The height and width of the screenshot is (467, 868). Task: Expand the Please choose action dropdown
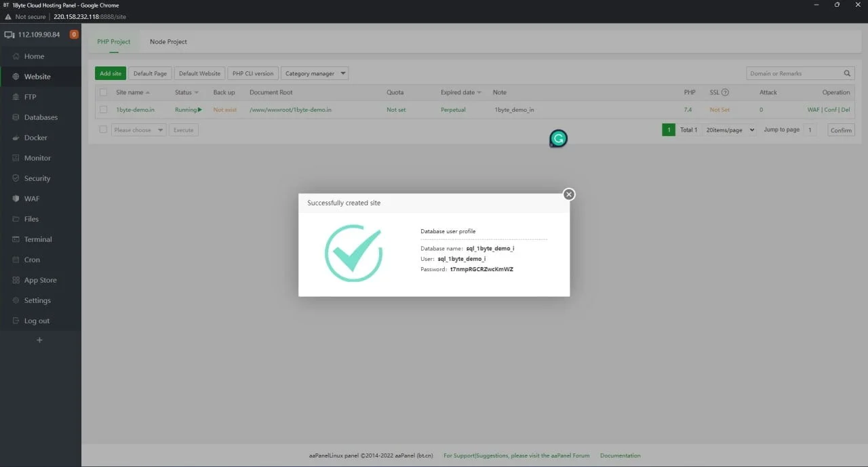138,129
